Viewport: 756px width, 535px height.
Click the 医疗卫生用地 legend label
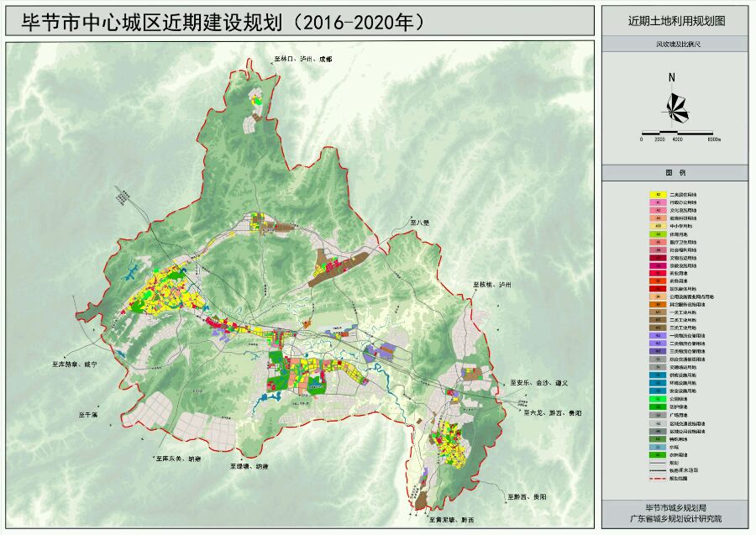[x=683, y=242]
